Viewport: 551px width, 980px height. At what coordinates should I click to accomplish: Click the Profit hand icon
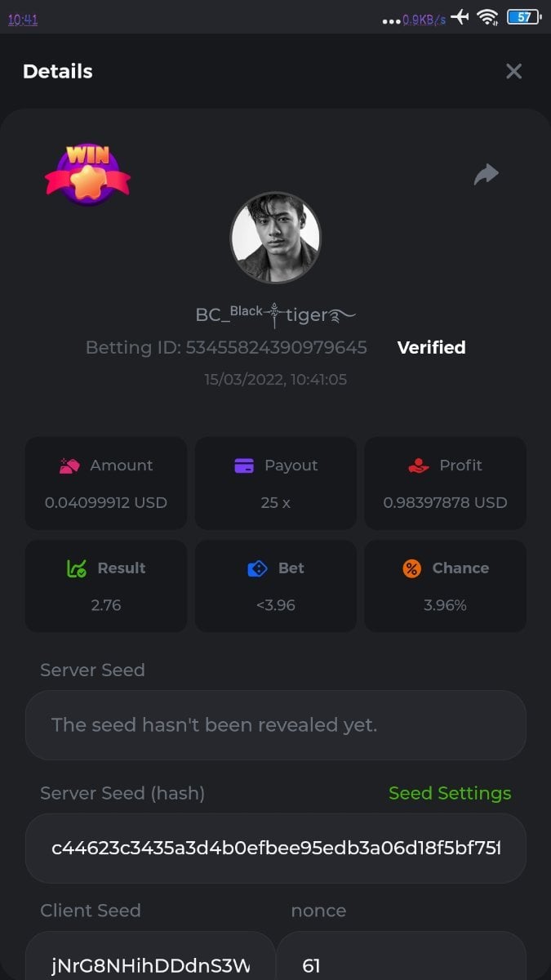(x=418, y=465)
